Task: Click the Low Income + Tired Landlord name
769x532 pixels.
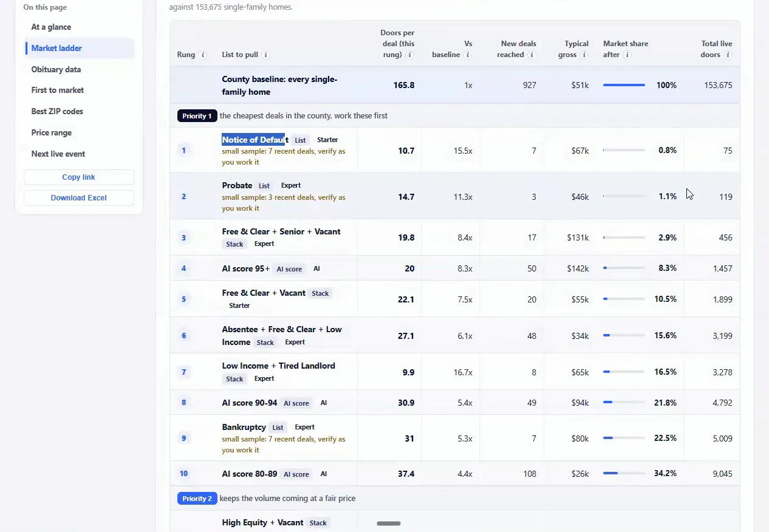Action: 278,366
